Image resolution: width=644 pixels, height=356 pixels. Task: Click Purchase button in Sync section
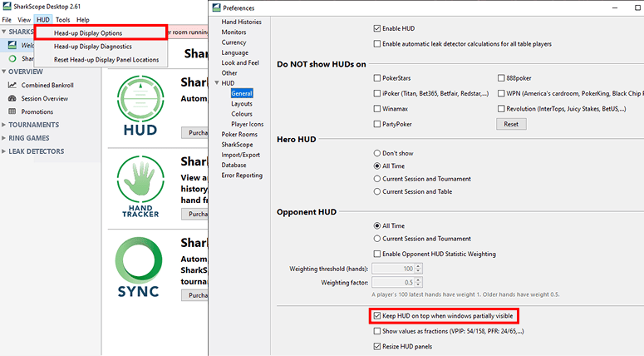pyautogui.click(x=195, y=295)
